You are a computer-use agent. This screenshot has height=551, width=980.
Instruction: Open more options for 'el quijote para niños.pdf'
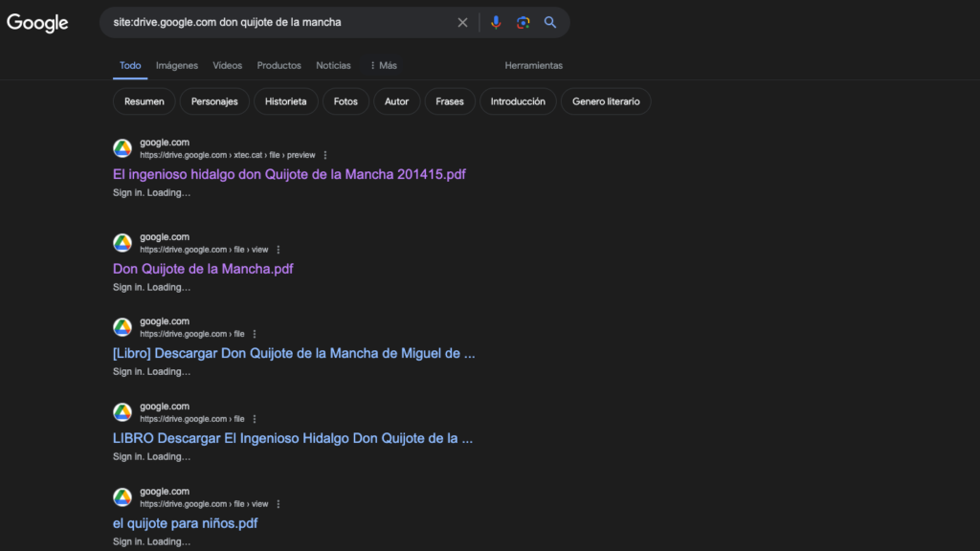[278, 504]
